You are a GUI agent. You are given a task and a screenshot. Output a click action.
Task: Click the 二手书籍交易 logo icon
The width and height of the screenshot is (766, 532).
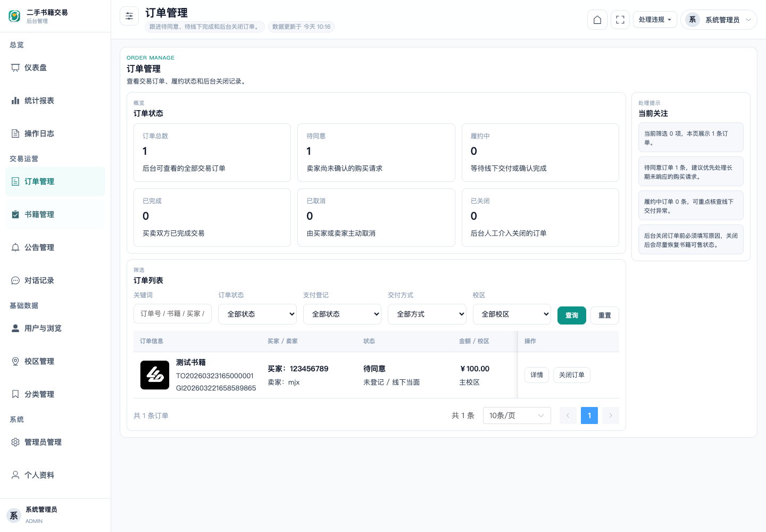14,16
